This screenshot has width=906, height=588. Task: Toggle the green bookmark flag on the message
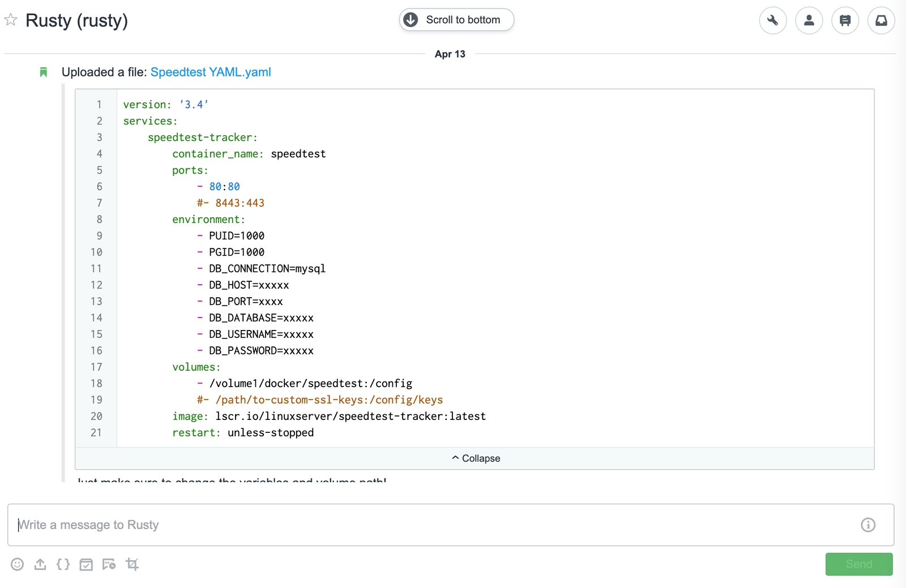pos(44,72)
